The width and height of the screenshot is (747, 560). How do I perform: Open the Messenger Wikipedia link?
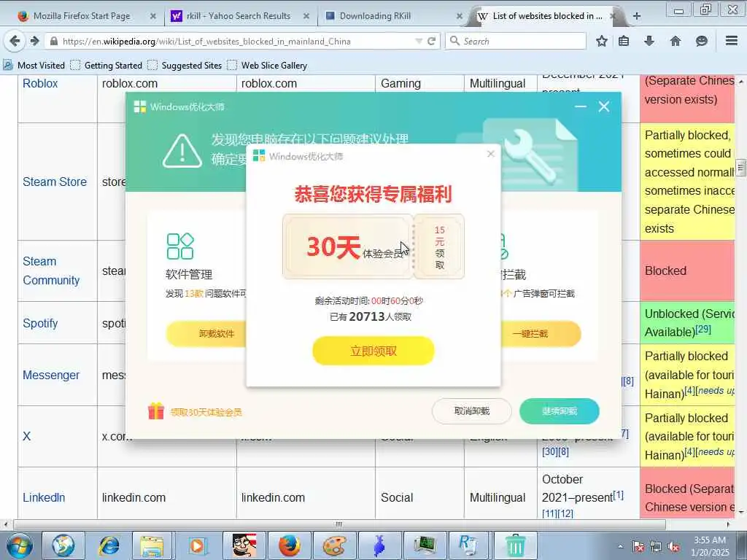pyautogui.click(x=51, y=375)
